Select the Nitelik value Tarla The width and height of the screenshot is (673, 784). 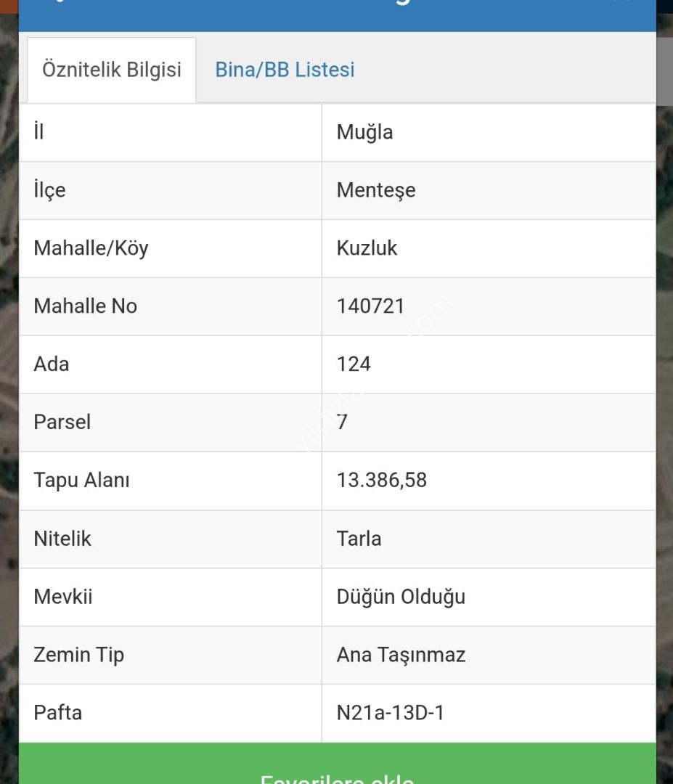(359, 539)
